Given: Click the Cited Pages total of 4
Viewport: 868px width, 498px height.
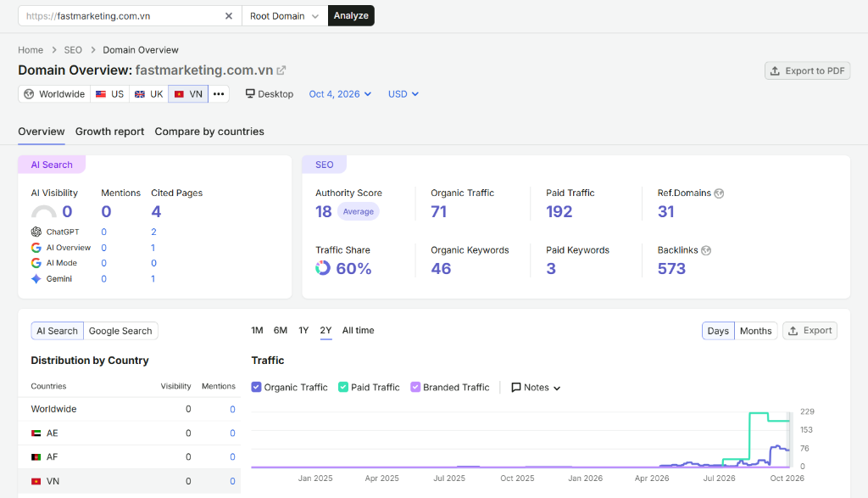Looking at the screenshot, I should (x=156, y=211).
